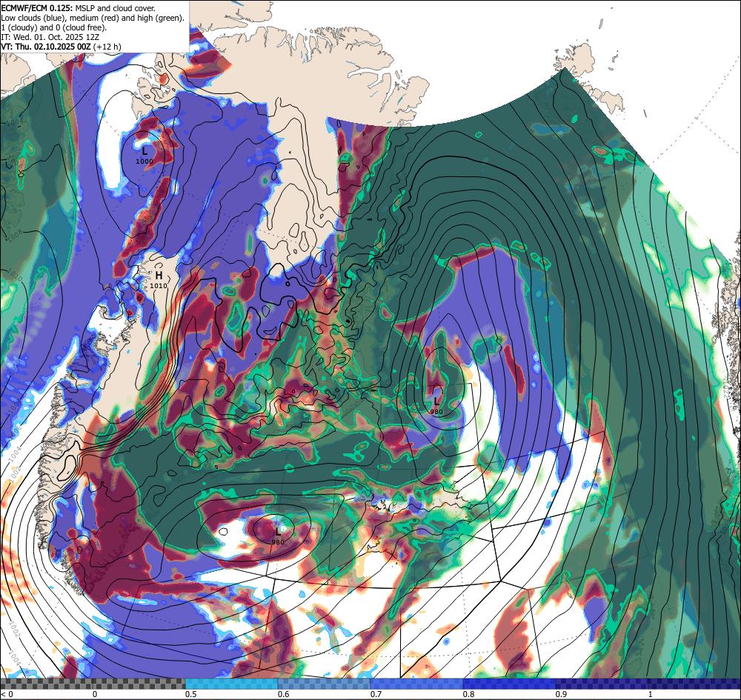
Task: Click the legend line 'Low clouds (blue), medium (red) and high (green).'
Action: pyautogui.click(x=92, y=18)
